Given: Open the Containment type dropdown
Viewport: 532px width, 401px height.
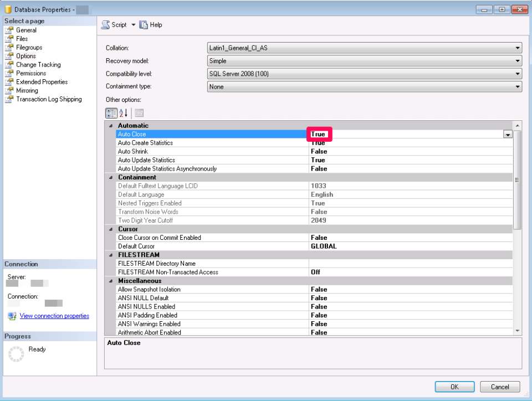Looking at the screenshot, I should point(516,86).
